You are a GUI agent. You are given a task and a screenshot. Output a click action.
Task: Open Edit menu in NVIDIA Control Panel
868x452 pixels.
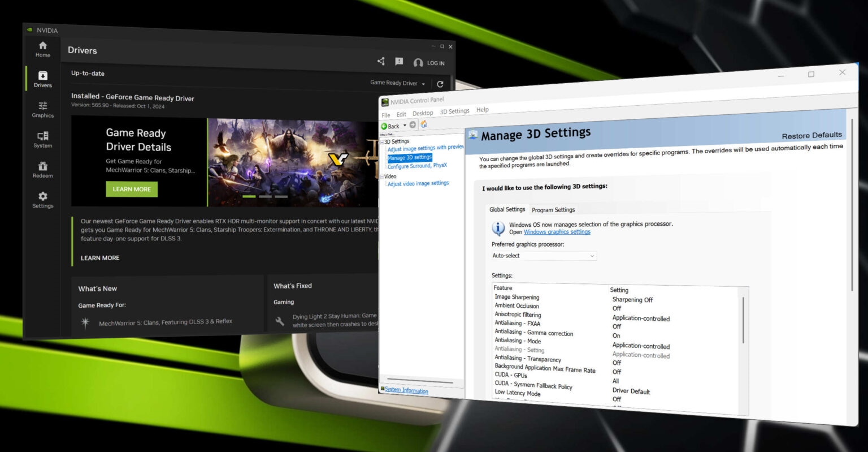pos(401,114)
